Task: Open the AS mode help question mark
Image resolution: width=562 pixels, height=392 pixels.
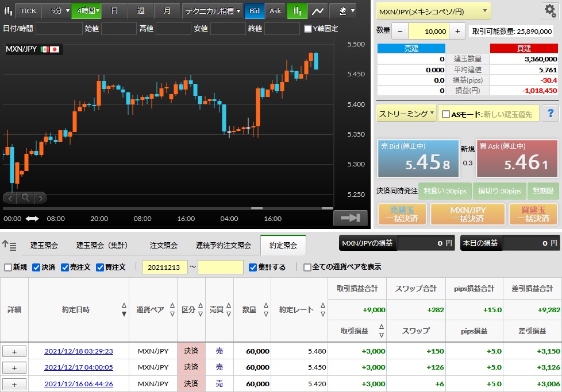Action: coord(551,114)
